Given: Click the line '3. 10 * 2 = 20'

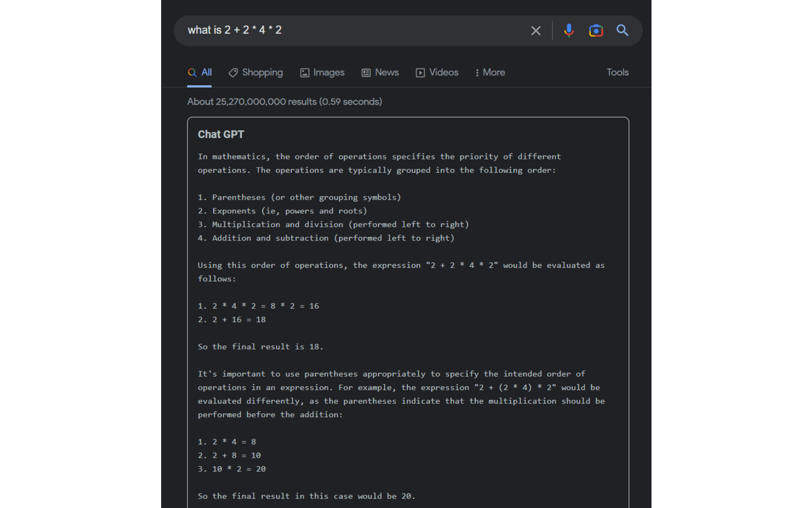Looking at the screenshot, I should point(232,469).
